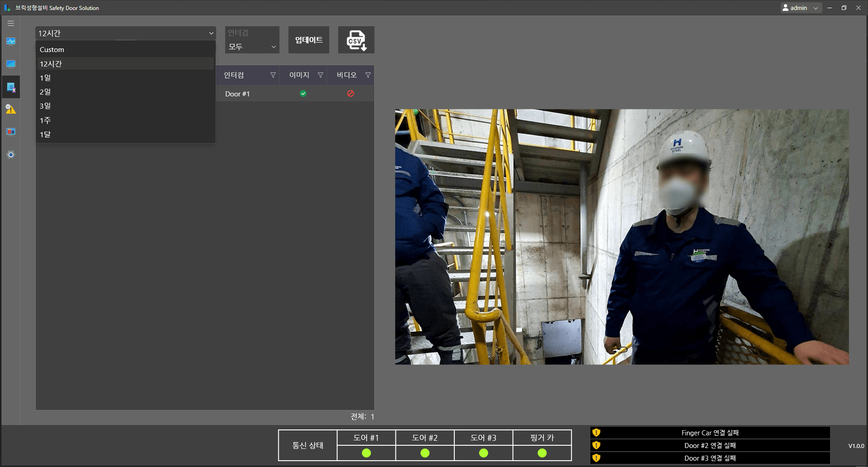The height and width of the screenshot is (467, 868).
Task: Select the Door #1 row in the table
Action: point(237,94)
